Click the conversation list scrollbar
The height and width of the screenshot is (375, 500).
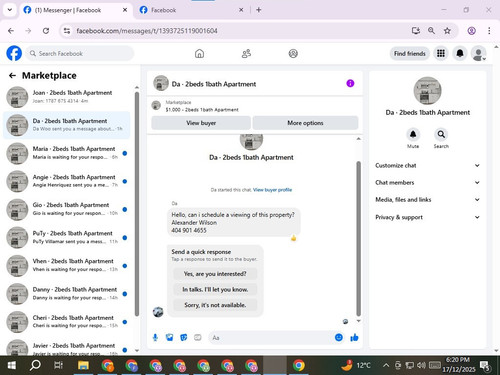137,204
